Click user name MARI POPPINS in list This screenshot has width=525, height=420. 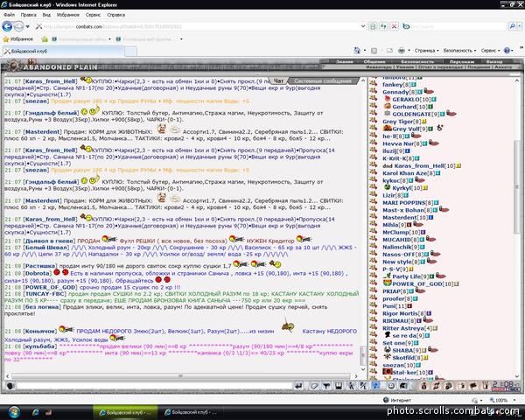pyautogui.click(x=403, y=203)
